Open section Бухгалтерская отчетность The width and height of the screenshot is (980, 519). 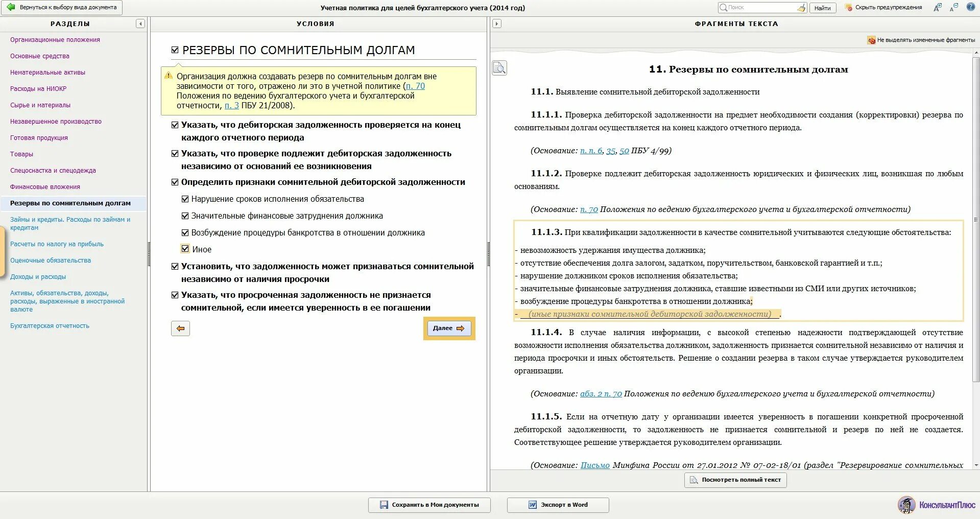[50, 326]
